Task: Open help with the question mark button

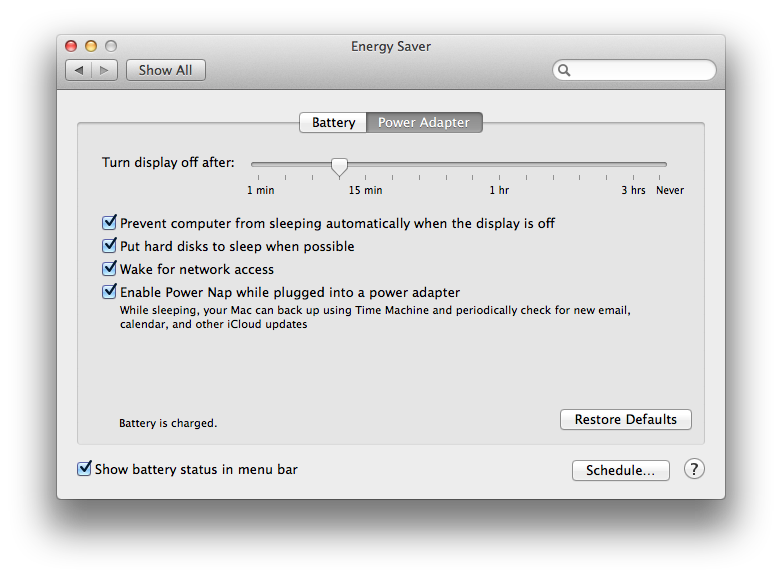Action: pyautogui.click(x=694, y=469)
